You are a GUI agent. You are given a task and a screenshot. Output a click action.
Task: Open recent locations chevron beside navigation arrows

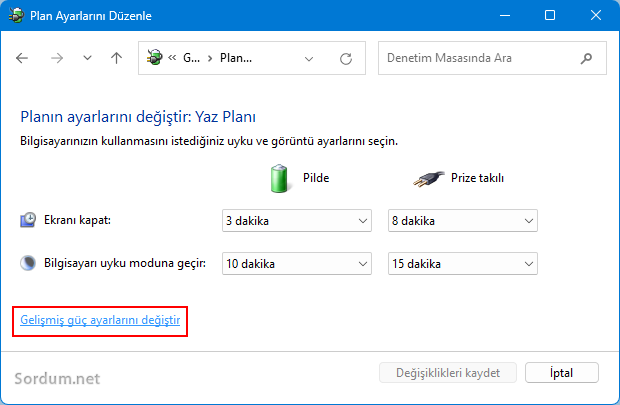click(87, 58)
